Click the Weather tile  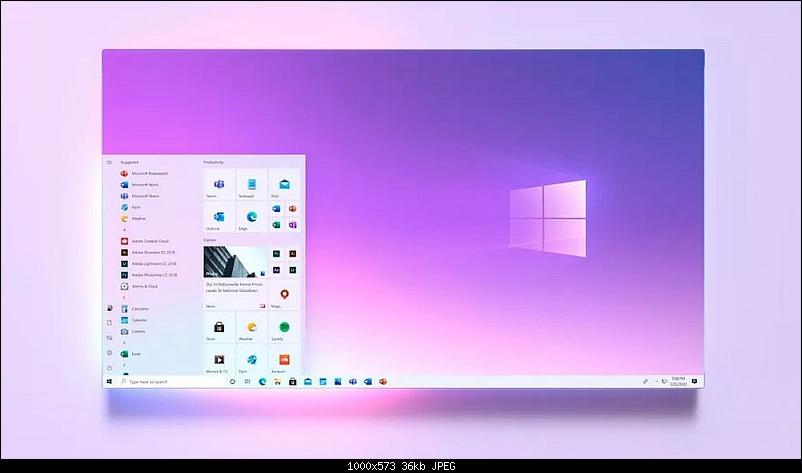(252, 327)
